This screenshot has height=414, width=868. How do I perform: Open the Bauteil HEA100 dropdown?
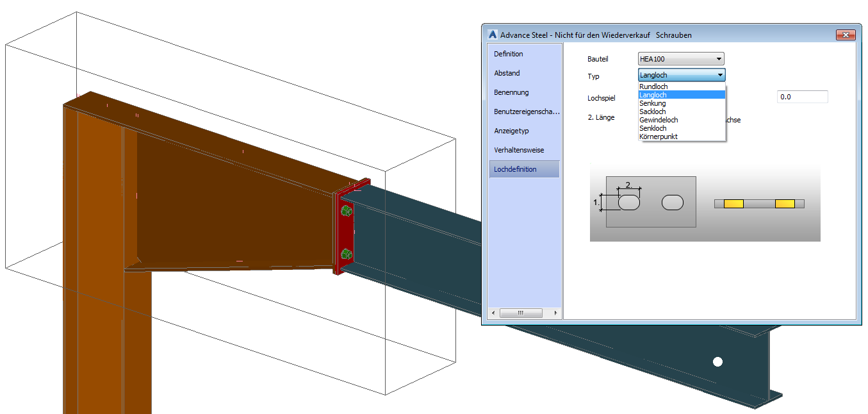pos(682,59)
